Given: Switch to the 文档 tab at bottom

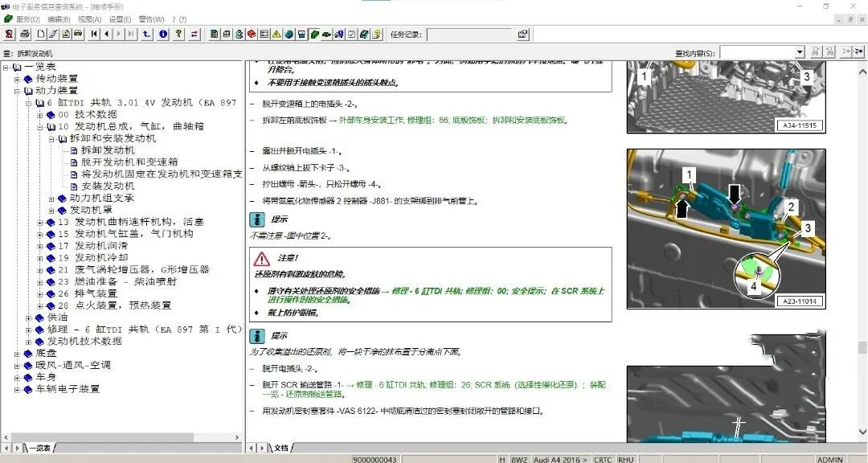Looking at the screenshot, I should [281, 448].
